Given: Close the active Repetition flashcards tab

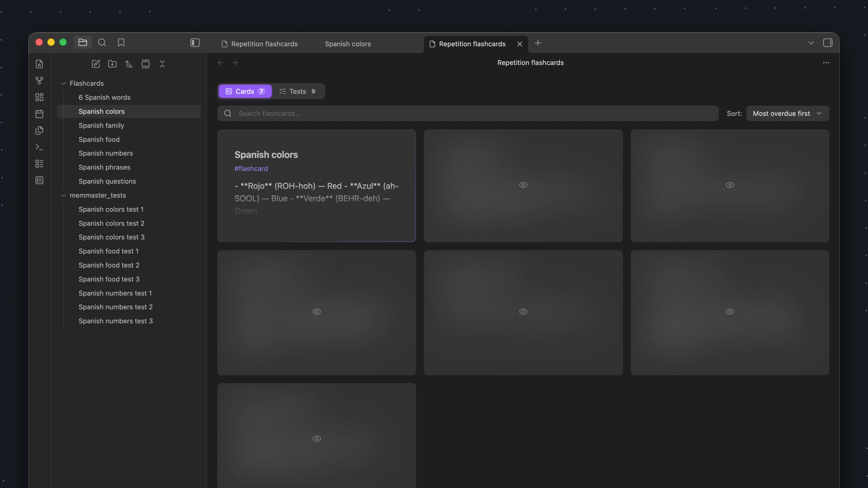Looking at the screenshot, I should point(520,44).
